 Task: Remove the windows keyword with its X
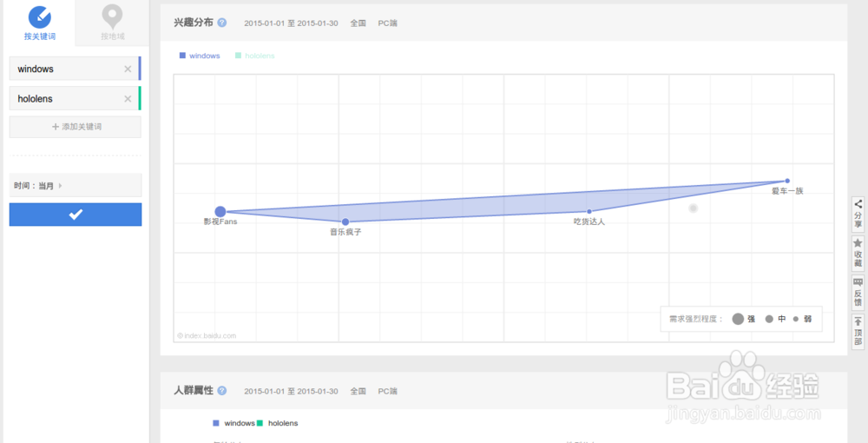point(128,69)
